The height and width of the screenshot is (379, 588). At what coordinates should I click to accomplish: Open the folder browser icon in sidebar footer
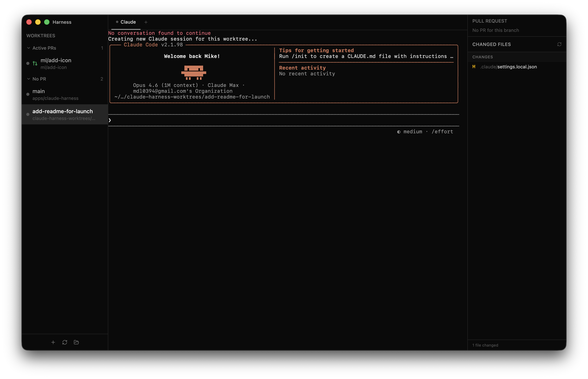76,342
